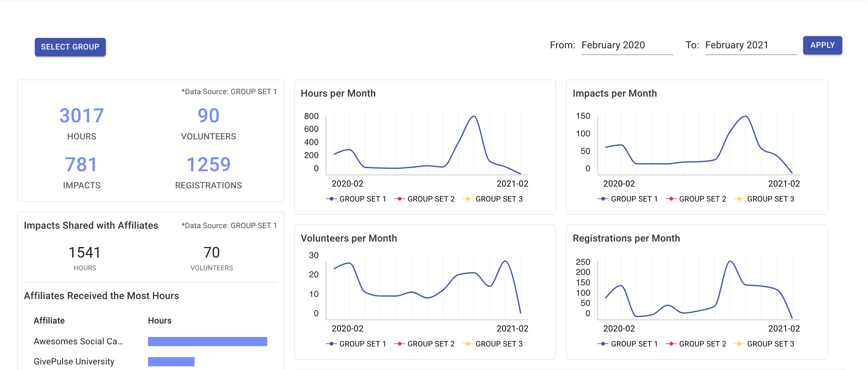
Task: Click the GivePulse University hours bar
Action: point(171,361)
